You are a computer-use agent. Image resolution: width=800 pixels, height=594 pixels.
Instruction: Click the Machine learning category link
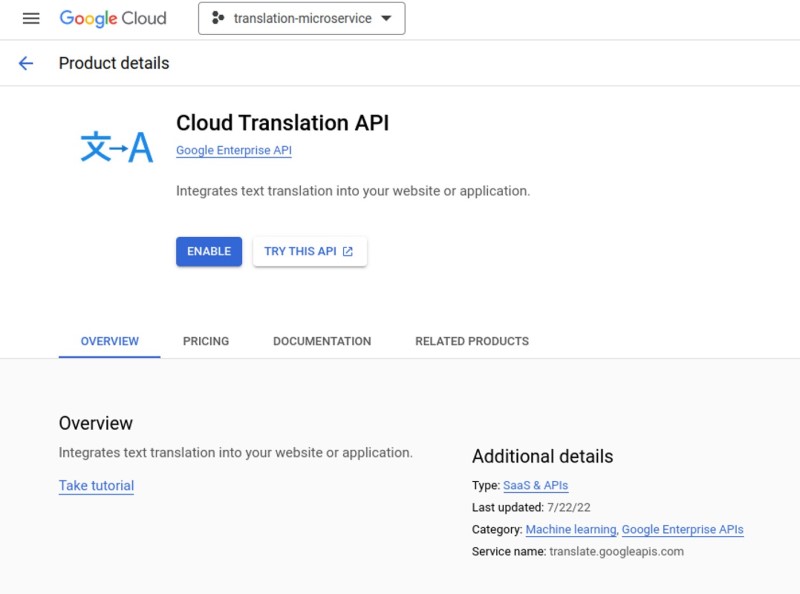[571, 530]
